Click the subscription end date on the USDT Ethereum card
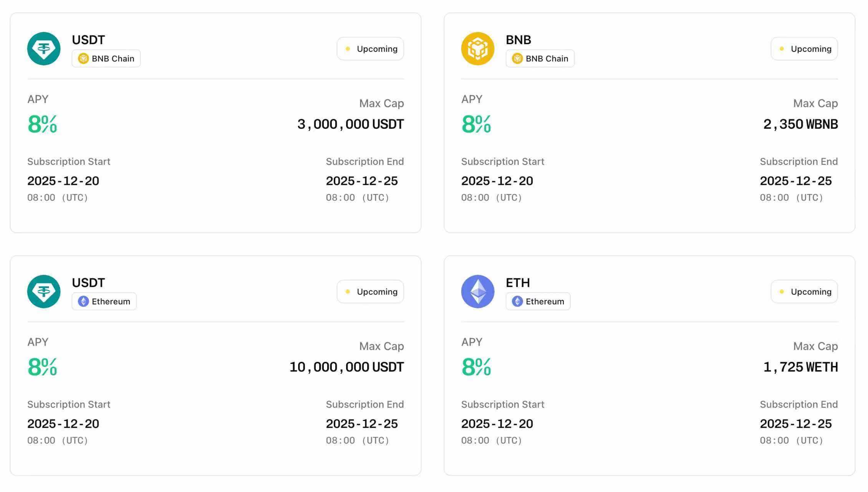Image resolution: width=868 pixels, height=492 pixels. [x=362, y=424]
